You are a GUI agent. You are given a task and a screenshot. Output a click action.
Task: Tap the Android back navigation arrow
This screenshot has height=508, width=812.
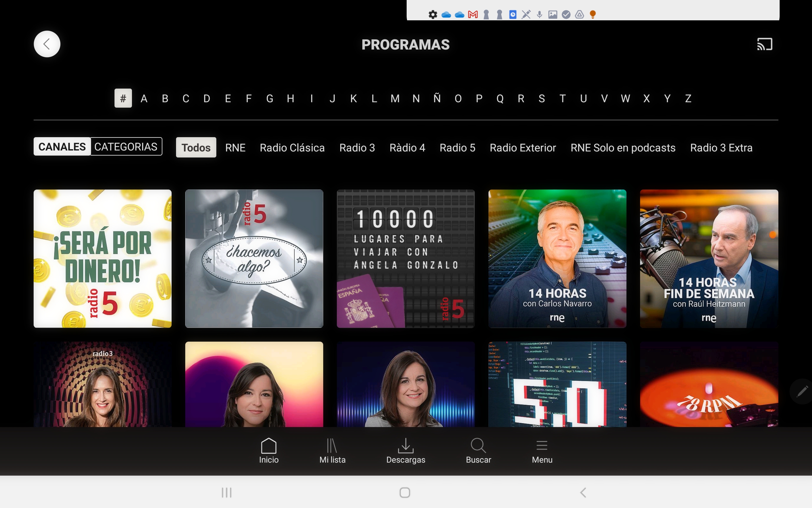(583, 492)
